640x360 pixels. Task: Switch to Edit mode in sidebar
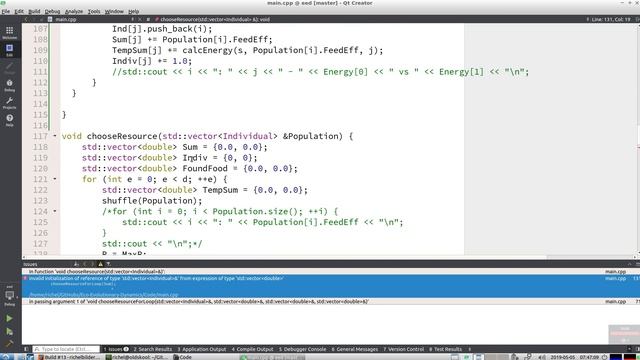click(x=9, y=50)
